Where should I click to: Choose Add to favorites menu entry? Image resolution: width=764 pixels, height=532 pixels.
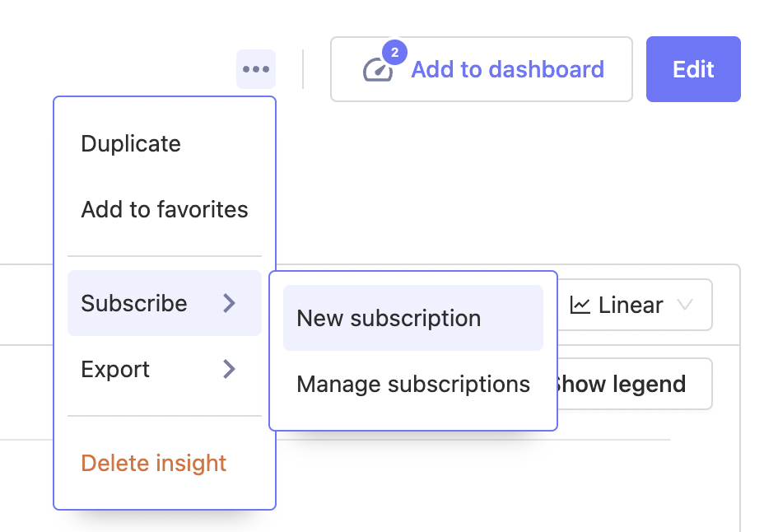pos(164,209)
